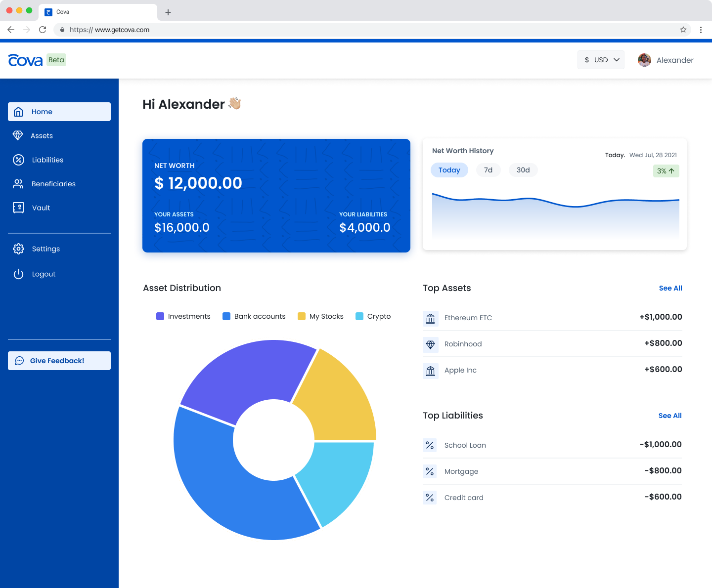The image size is (712, 588).
Task: Open the Assets menu item
Action: (x=59, y=135)
